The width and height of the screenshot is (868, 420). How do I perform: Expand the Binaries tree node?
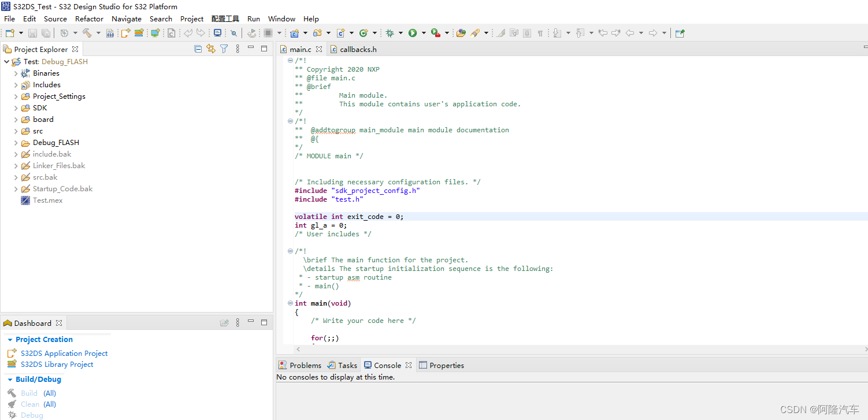pyautogui.click(x=16, y=73)
